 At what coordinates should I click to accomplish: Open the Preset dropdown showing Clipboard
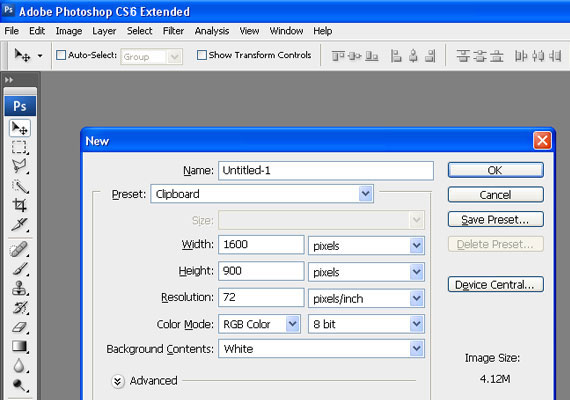coord(262,194)
